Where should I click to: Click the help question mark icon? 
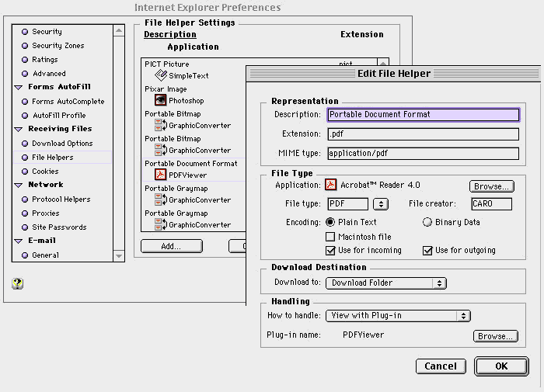(x=18, y=283)
